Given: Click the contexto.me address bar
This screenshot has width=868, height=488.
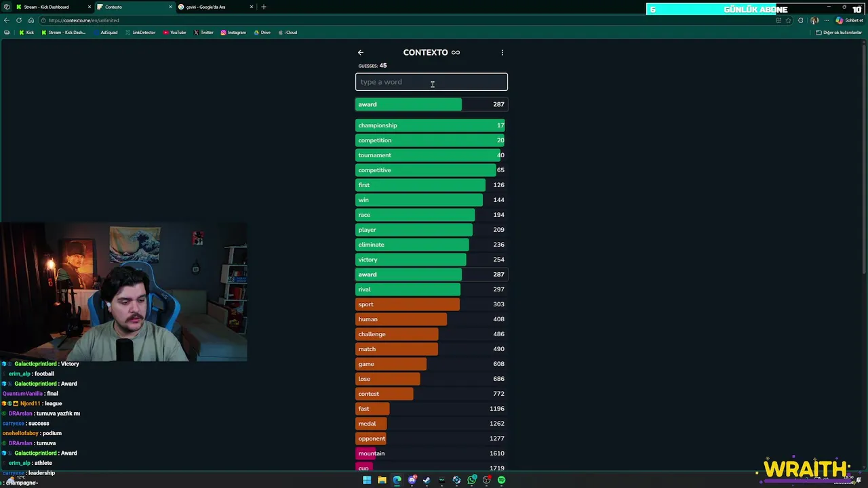Looking at the screenshot, I should tap(407, 20).
